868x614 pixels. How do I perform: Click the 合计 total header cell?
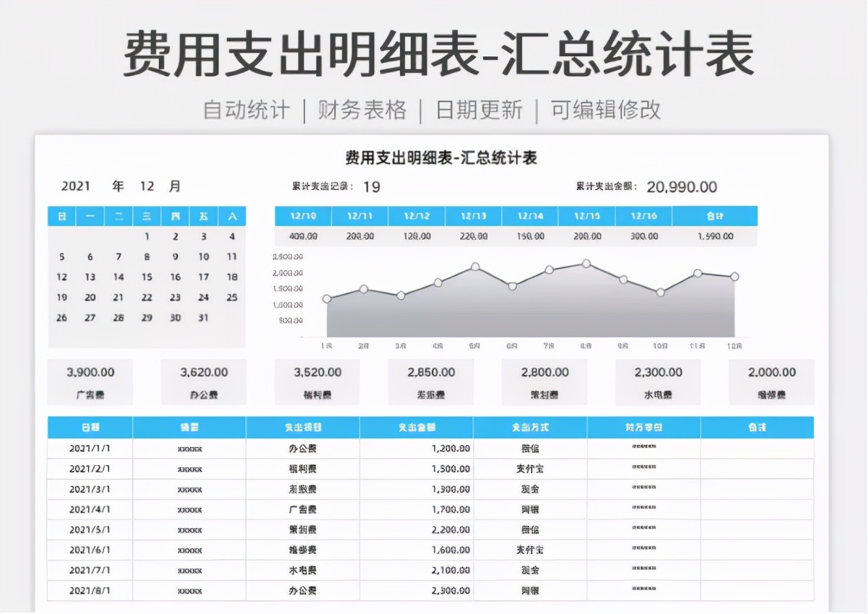715,216
